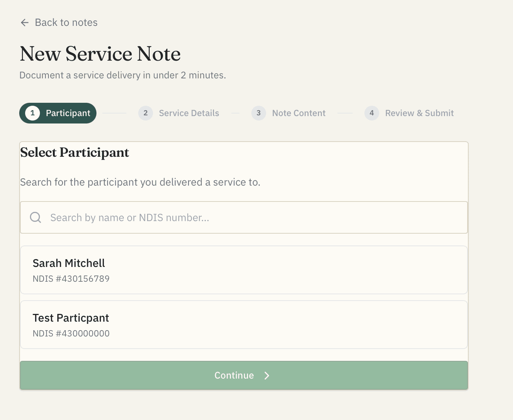Image resolution: width=513 pixels, height=420 pixels.
Task: Click "Search for the participant" description
Action: [x=140, y=182]
